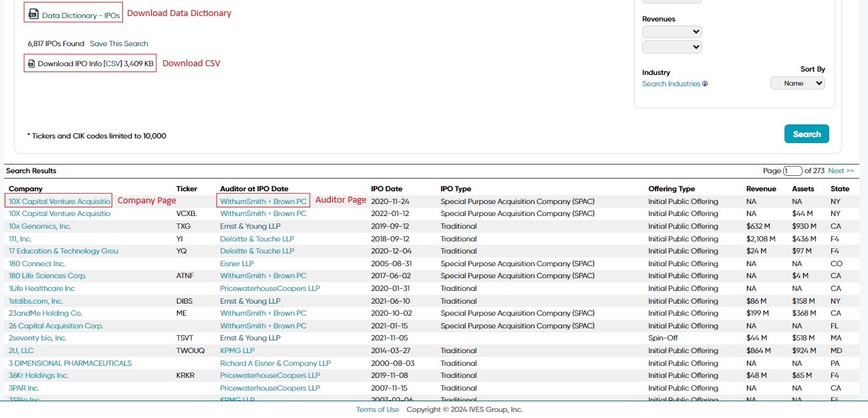Select ticker TXG cell
Image resolution: width=868 pixels, height=418 pixels.
pyautogui.click(x=184, y=226)
